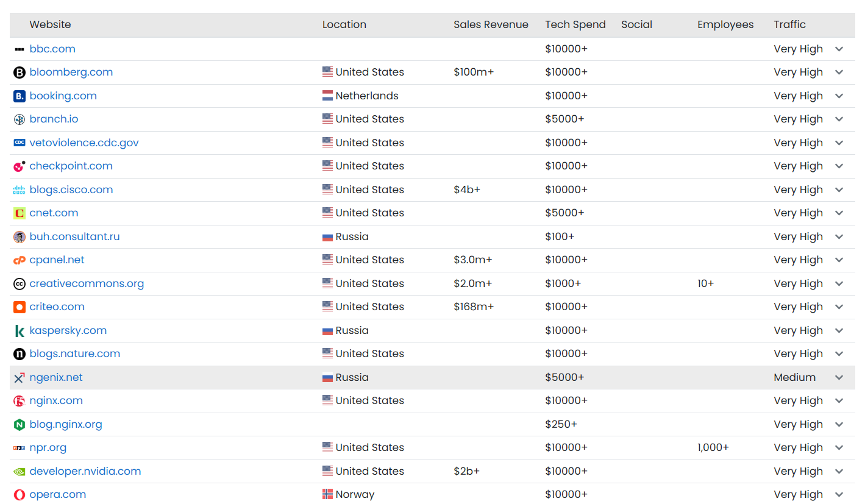Screen dimensions: 865x504
Task: Click the 10+ employees value for creativecommons.org
Action: point(705,283)
